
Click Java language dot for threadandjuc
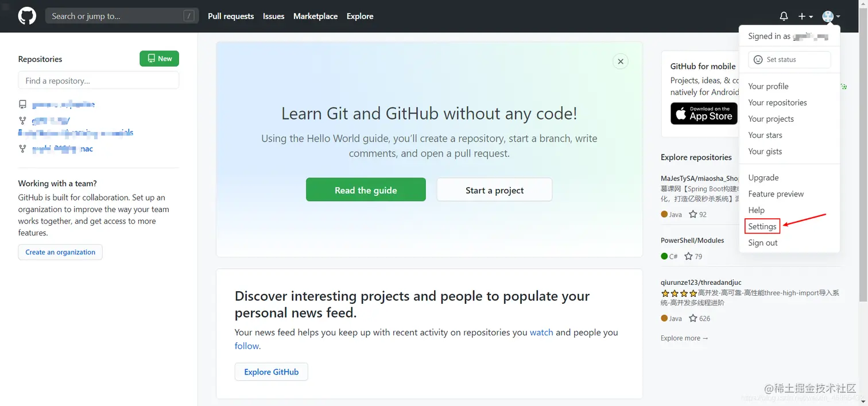pos(664,318)
